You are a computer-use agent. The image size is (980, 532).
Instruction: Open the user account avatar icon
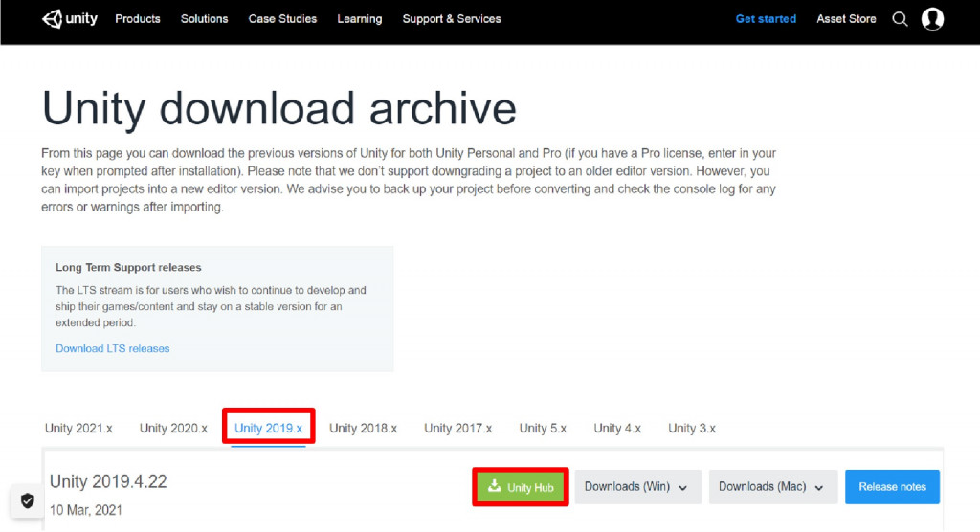(932, 19)
